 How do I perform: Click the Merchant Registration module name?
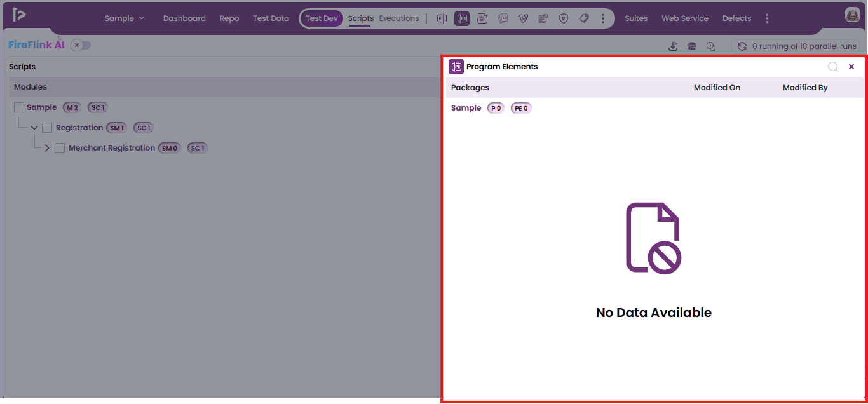pos(112,148)
